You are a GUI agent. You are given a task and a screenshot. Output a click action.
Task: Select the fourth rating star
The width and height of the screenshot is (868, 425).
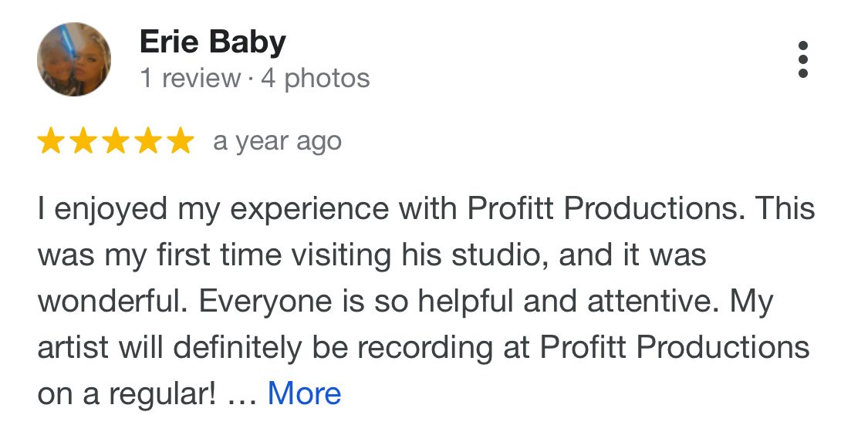[x=147, y=142]
